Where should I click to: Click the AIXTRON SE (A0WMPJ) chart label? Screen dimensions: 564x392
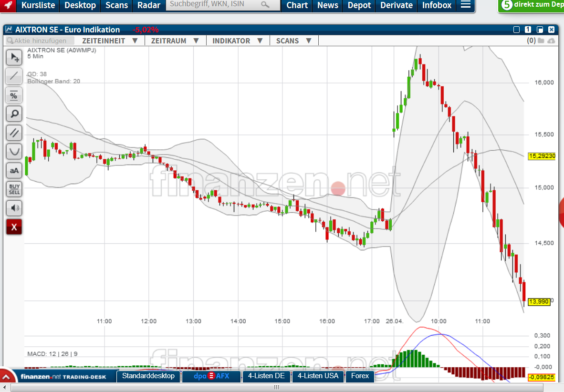pyautogui.click(x=62, y=51)
